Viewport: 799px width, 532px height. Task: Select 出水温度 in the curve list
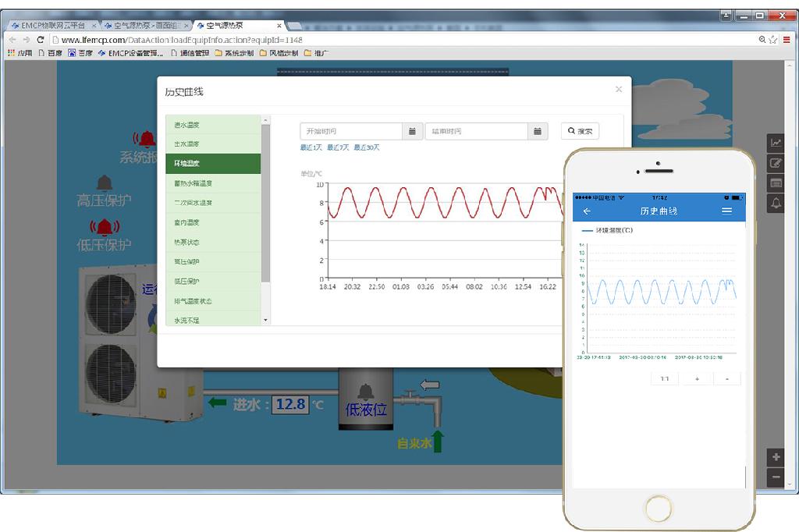[213, 144]
